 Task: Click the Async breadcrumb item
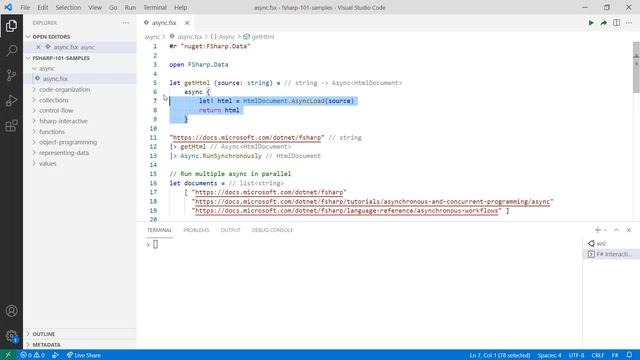click(x=223, y=37)
